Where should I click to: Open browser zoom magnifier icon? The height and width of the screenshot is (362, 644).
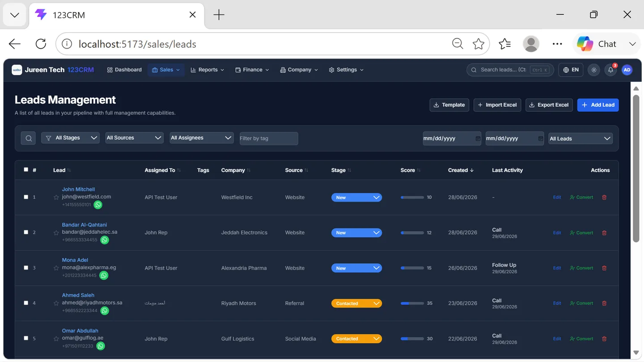458,44
